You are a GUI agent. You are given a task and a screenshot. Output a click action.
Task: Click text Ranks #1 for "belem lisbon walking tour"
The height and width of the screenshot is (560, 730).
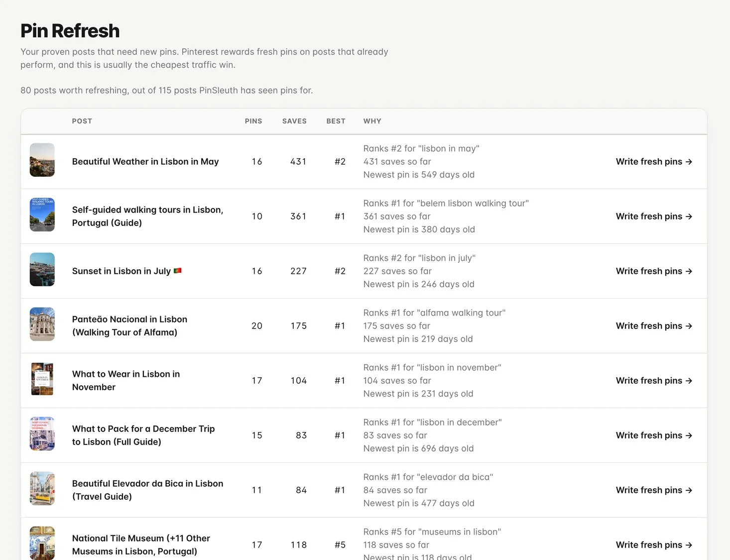(x=446, y=203)
